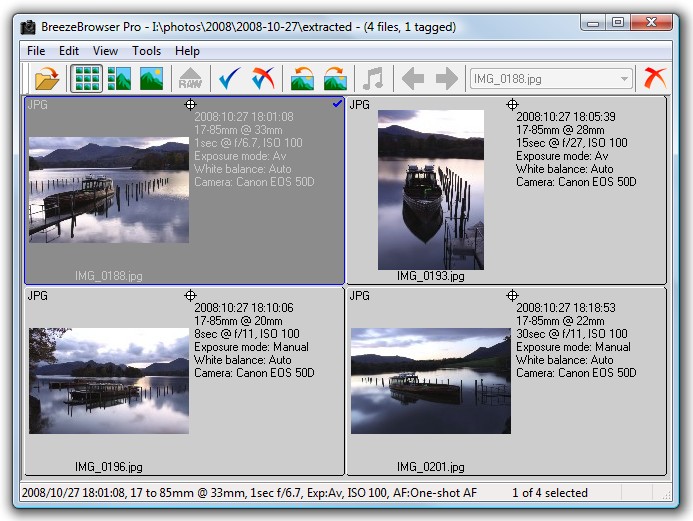
Task: Expand the IMG_0188.jpg filename dropdown
Action: click(625, 79)
